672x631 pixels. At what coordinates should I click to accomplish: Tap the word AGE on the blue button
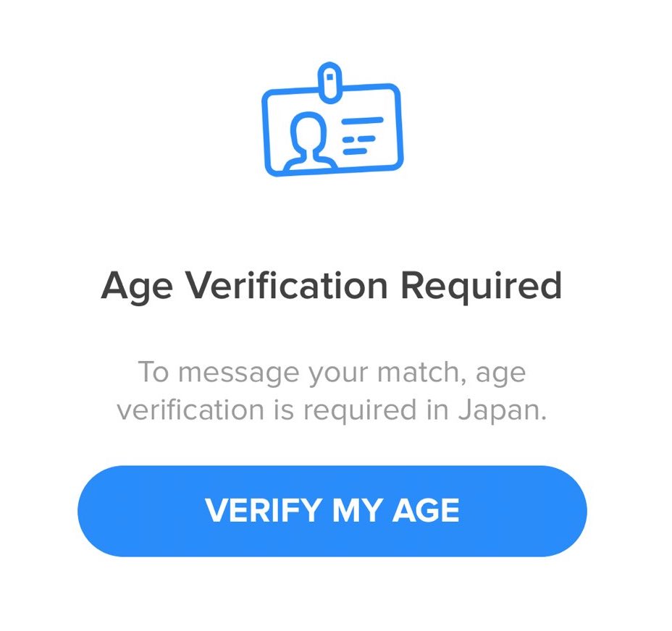[x=427, y=511]
